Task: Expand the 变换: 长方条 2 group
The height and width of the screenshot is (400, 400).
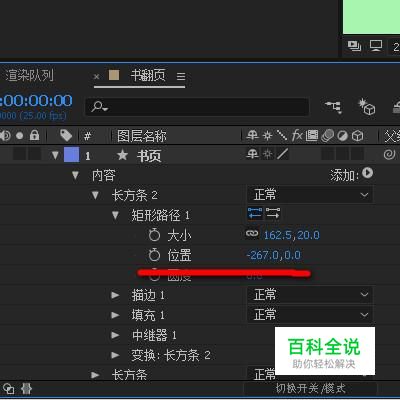Action: 115,355
